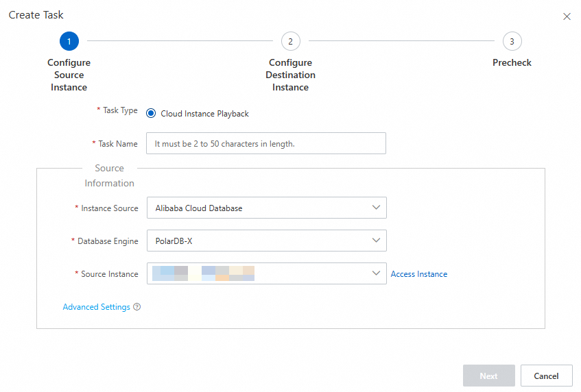
Task: Click the step 1 circle icon
Action: pos(69,41)
